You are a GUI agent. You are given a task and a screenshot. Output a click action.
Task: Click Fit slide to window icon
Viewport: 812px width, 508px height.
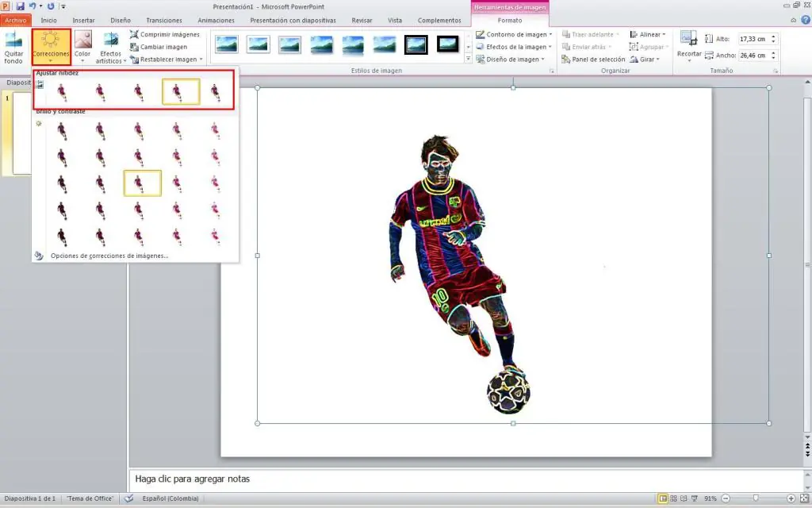pos(804,498)
